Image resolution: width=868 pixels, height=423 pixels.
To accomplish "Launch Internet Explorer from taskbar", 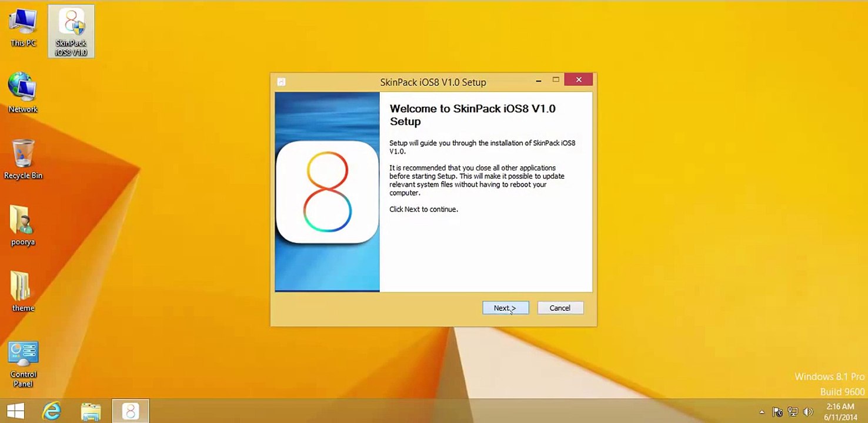I will click(52, 411).
